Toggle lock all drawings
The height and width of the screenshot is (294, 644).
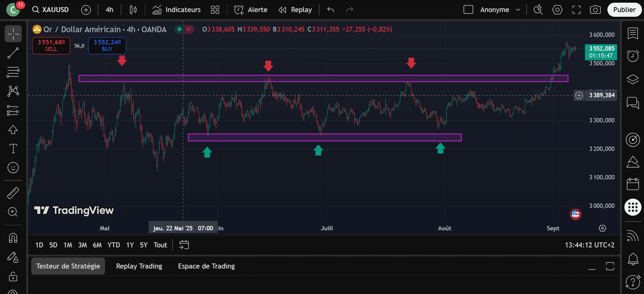click(13, 277)
